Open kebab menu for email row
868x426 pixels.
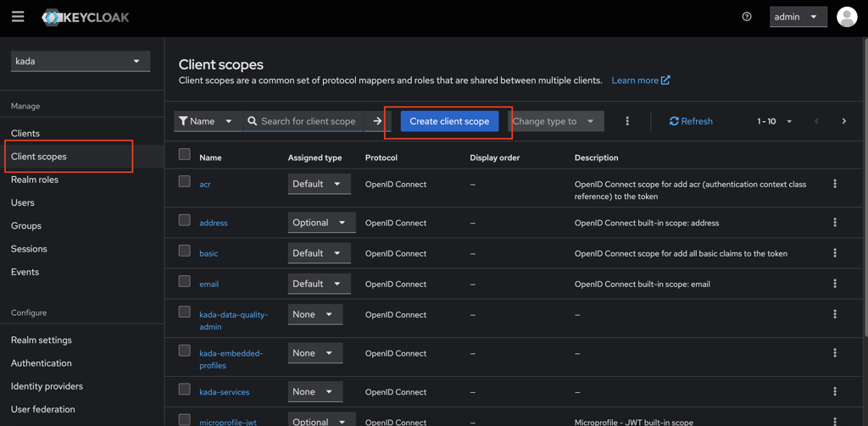point(834,284)
